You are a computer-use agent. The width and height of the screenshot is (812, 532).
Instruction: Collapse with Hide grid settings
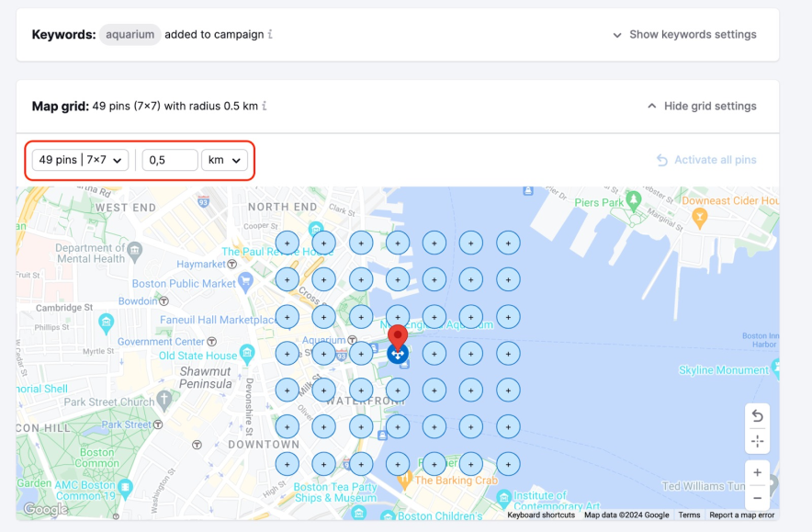click(702, 107)
